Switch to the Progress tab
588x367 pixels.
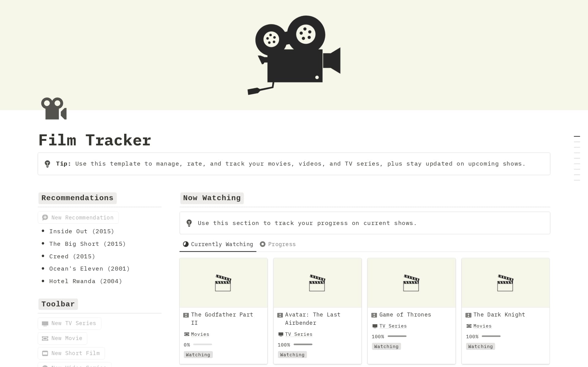coord(278,244)
